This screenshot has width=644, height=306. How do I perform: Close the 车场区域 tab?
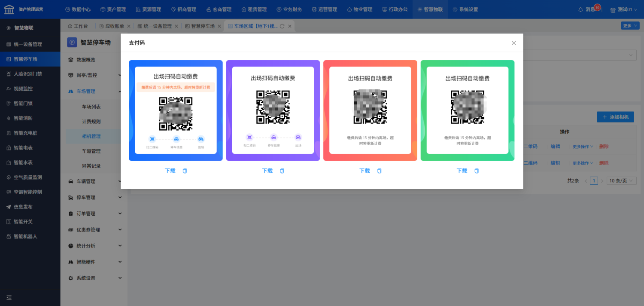pyautogui.click(x=290, y=26)
